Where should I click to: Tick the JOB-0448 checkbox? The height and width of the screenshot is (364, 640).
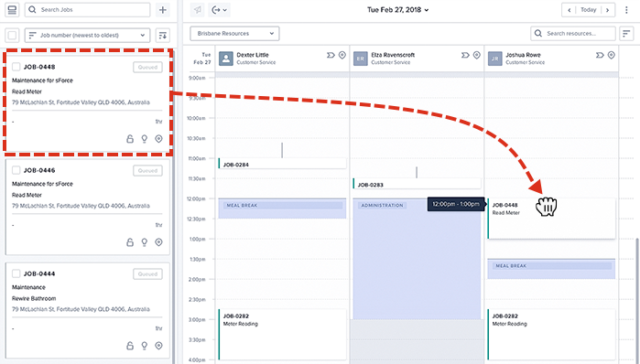16,67
